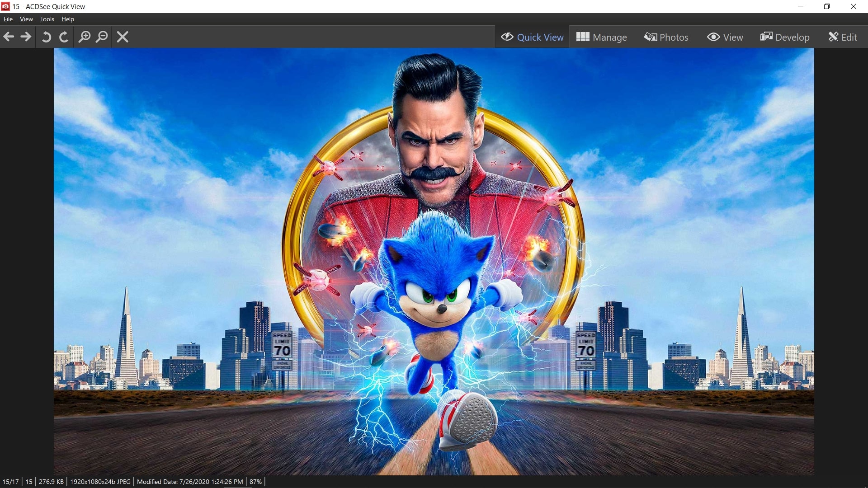Delete image with the X toolbar icon

[123, 37]
